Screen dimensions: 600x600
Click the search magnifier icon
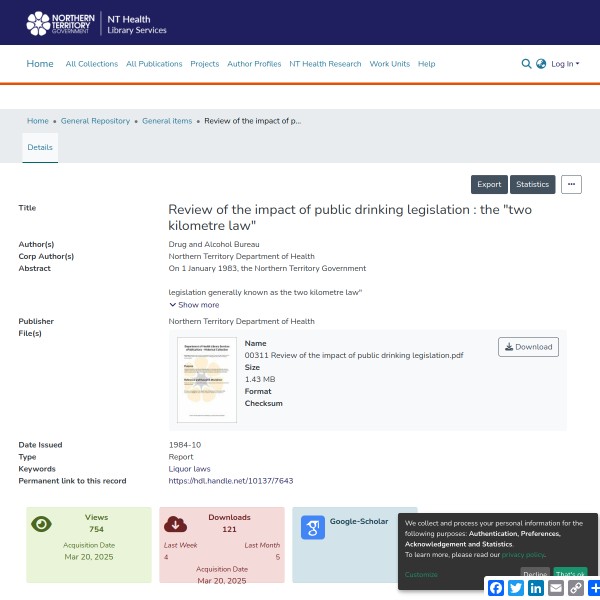pos(527,64)
